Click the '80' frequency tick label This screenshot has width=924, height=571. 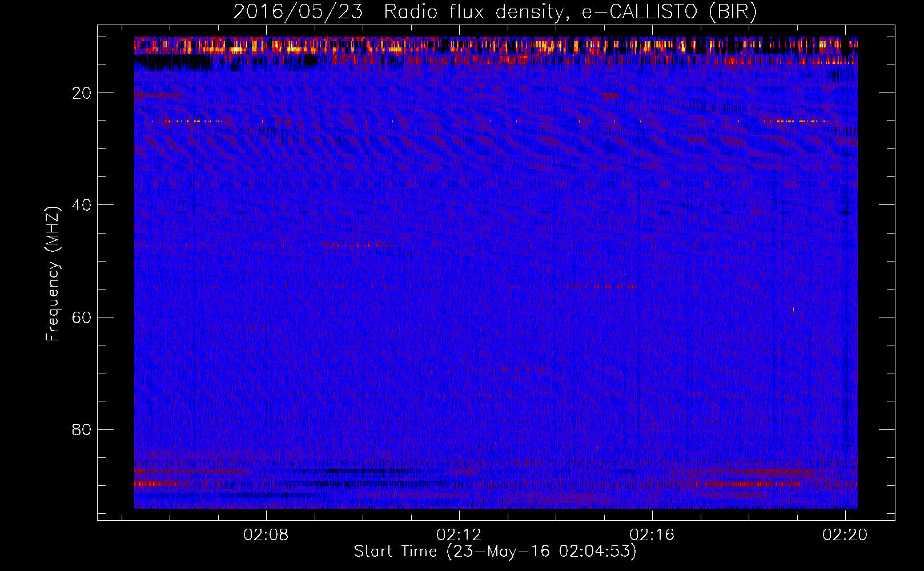point(82,429)
